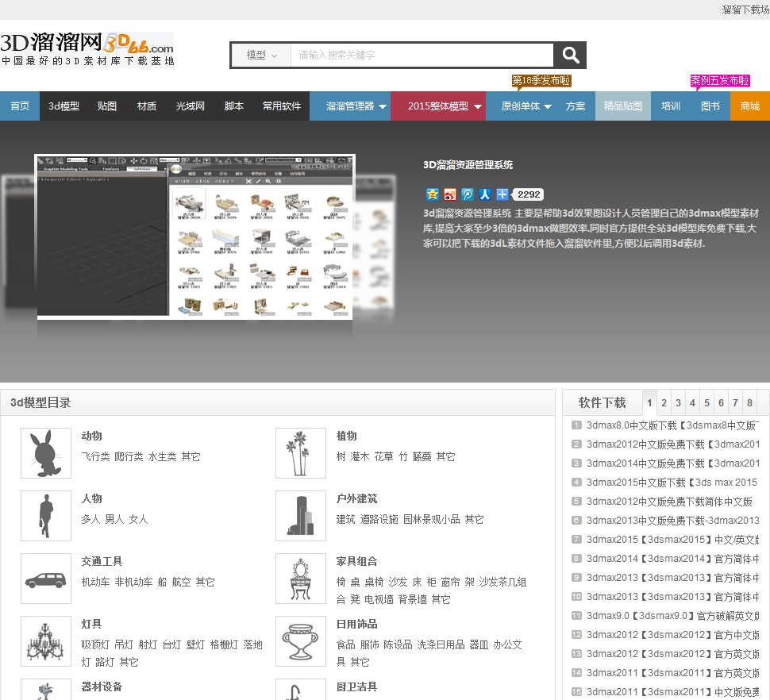Screen dimensions: 770x700
Task: Open the 图书 navigation item
Action: tap(710, 106)
